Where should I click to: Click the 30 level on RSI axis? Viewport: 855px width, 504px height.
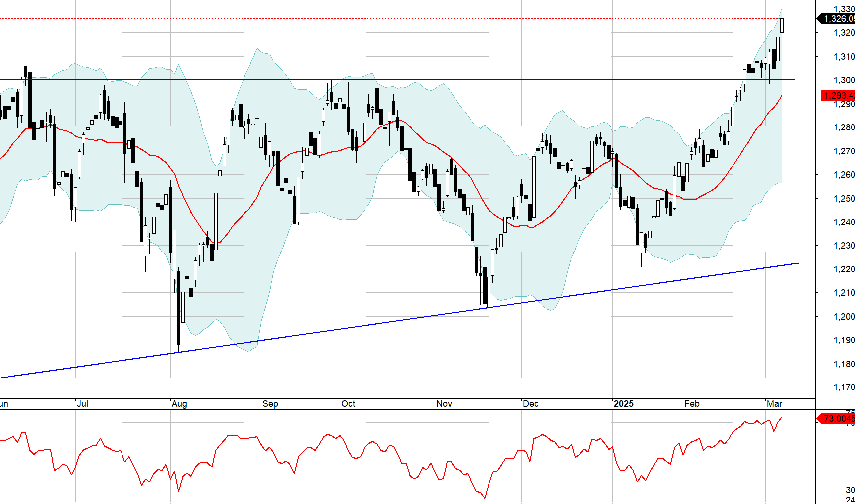pyautogui.click(x=850, y=490)
